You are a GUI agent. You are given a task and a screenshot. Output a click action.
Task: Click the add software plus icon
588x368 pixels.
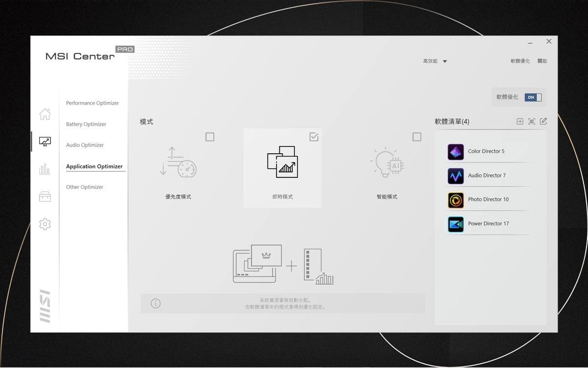[520, 121]
